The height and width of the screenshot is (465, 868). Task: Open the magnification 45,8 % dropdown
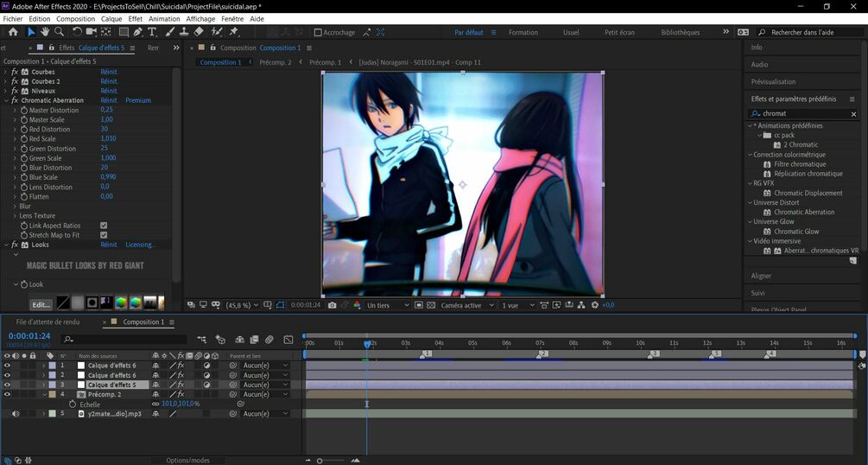click(x=241, y=305)
